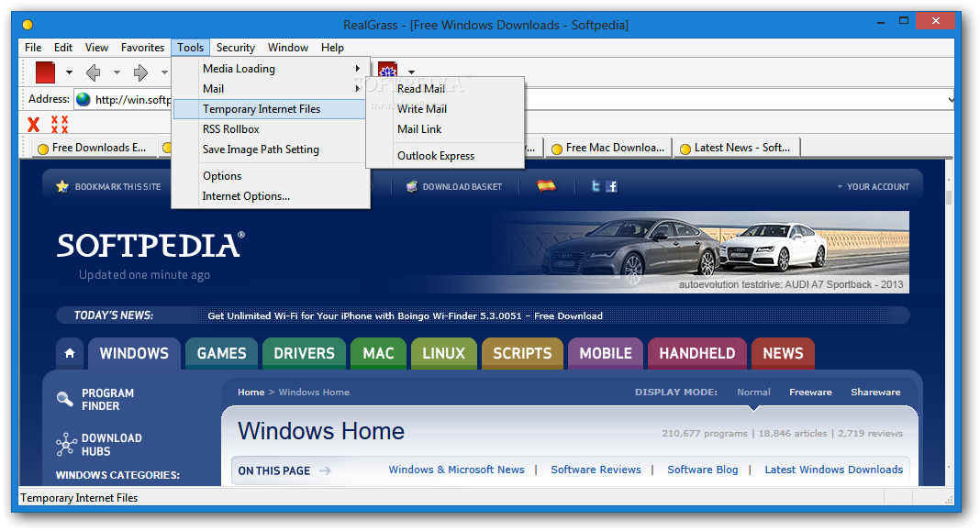This screenshot has width=980, height=531.
Task: Open the View menu
Action: click(97, 48)
